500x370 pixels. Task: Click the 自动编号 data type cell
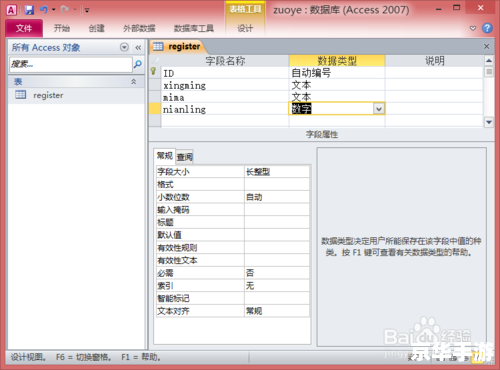(337, 73)
